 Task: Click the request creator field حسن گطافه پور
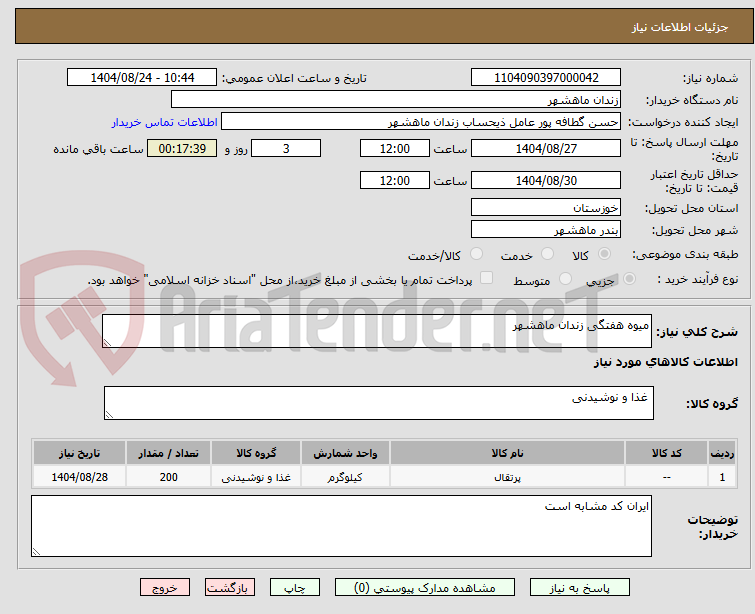(x=421, y=121)
